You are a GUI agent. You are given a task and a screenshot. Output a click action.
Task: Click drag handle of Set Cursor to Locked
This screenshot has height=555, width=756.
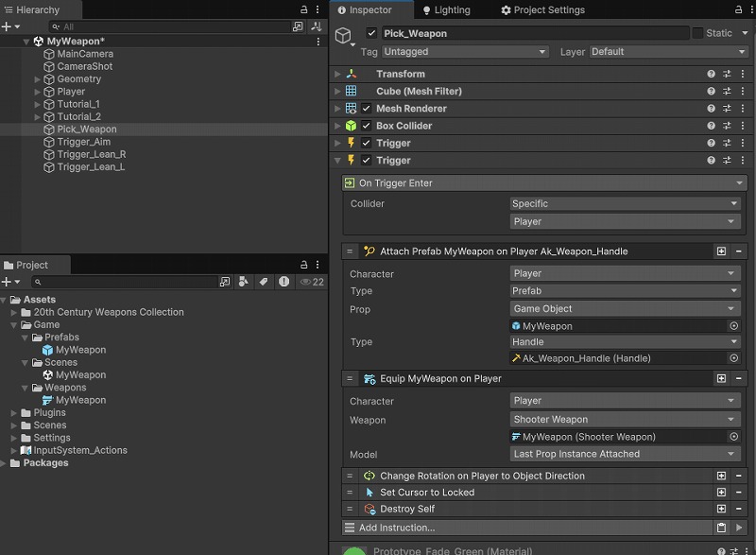point(350,493)
